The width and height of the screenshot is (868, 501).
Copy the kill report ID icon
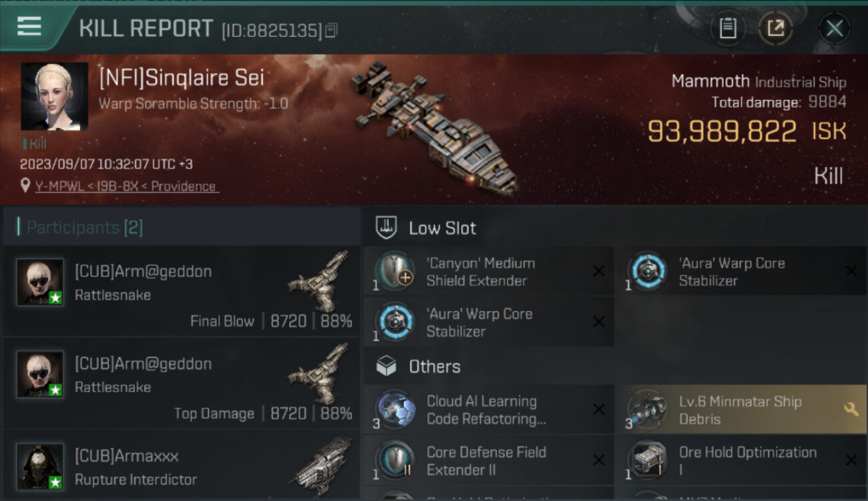click(331, 30)
